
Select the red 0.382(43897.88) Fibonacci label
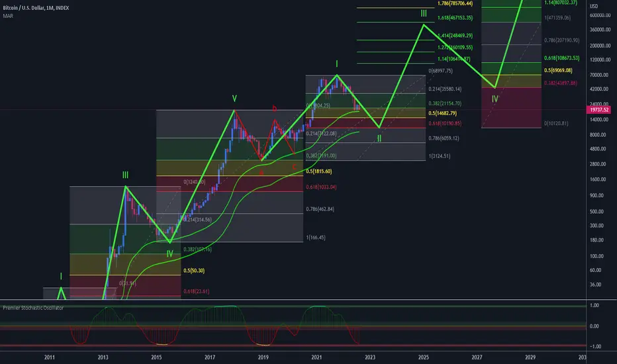coord(561,83)
